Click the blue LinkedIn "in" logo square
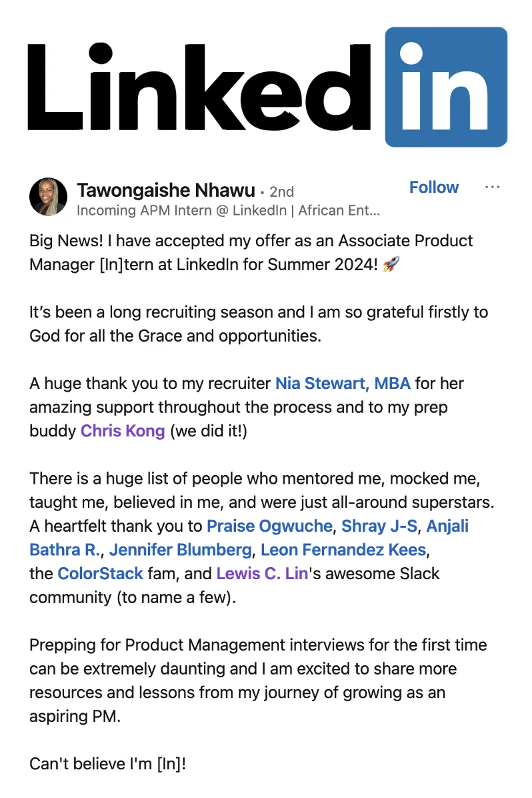Screen dimensions: 532x798 (446, 87)
